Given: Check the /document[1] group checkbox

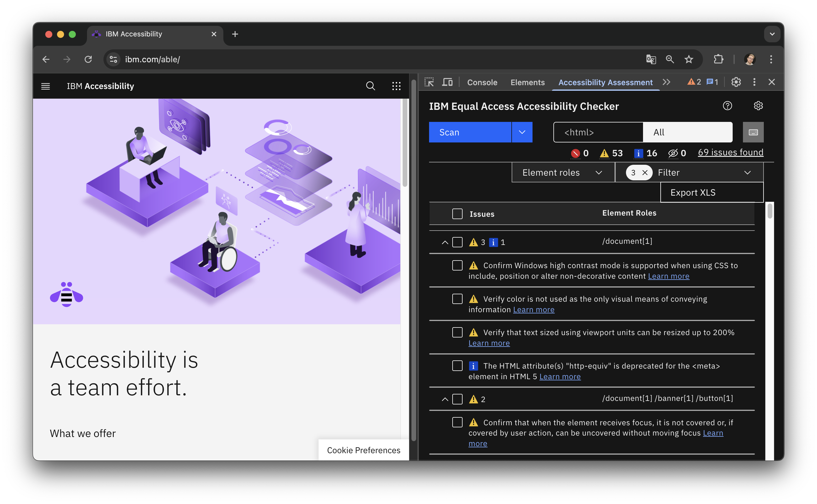Looking at the screenshot, I should [457, 242].
